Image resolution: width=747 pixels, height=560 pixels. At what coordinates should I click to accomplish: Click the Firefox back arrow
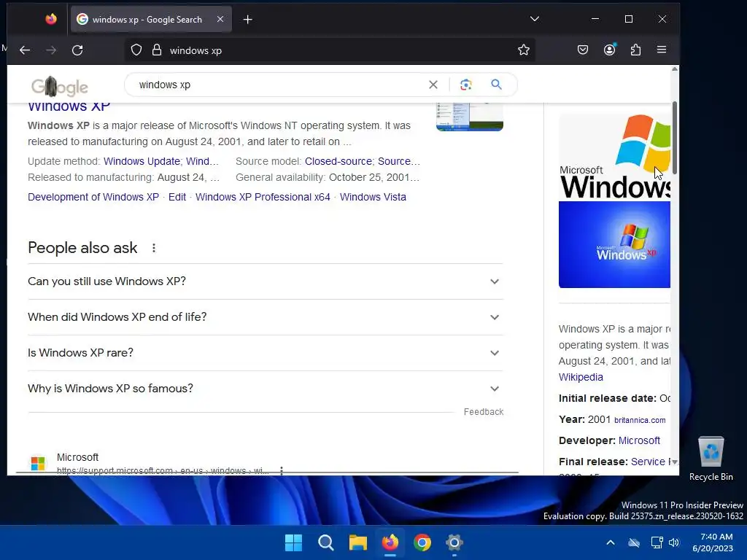(25, 50)
